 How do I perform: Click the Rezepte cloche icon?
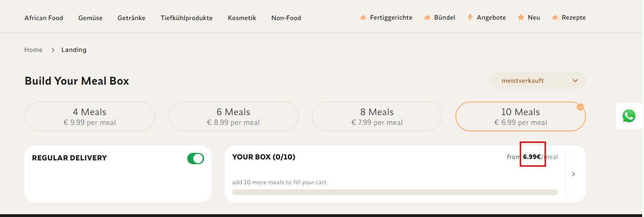click(x=555, y=18)
